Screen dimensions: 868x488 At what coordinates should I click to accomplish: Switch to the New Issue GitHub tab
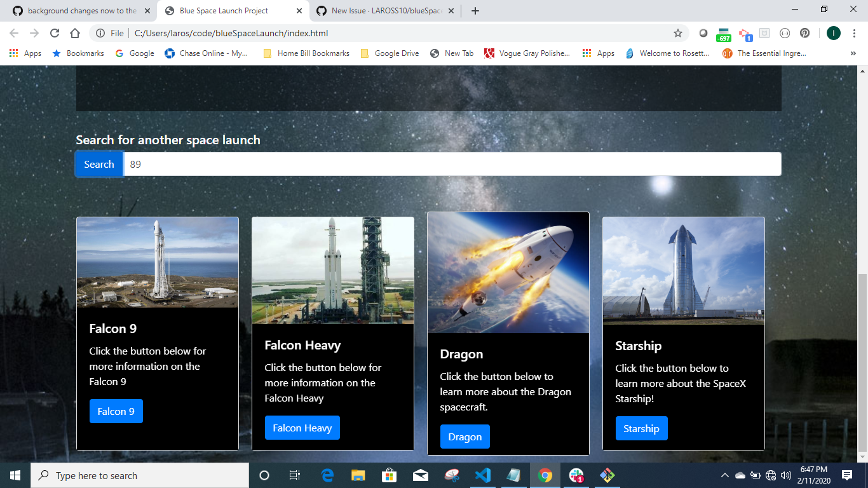[x=384, y=11]
